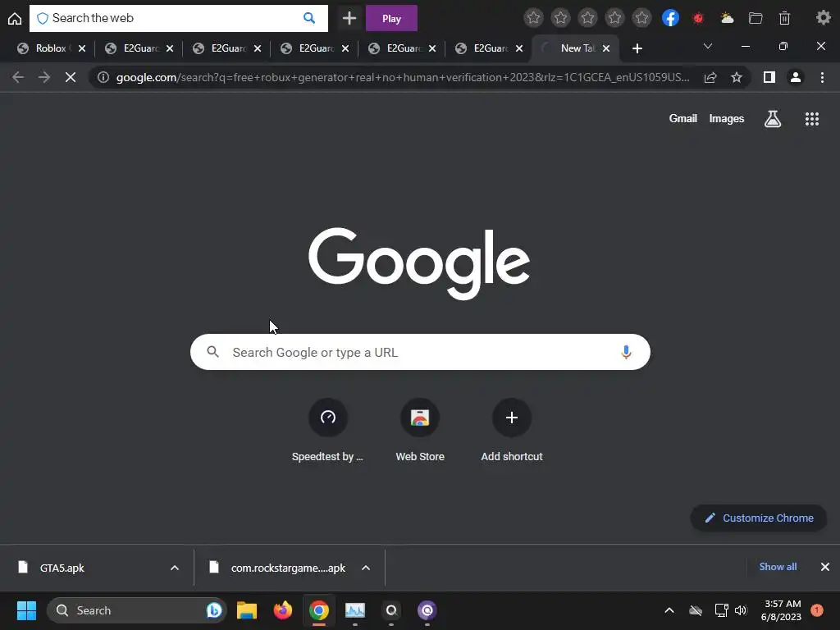Open notification badge in taskbar

point(817,610)
